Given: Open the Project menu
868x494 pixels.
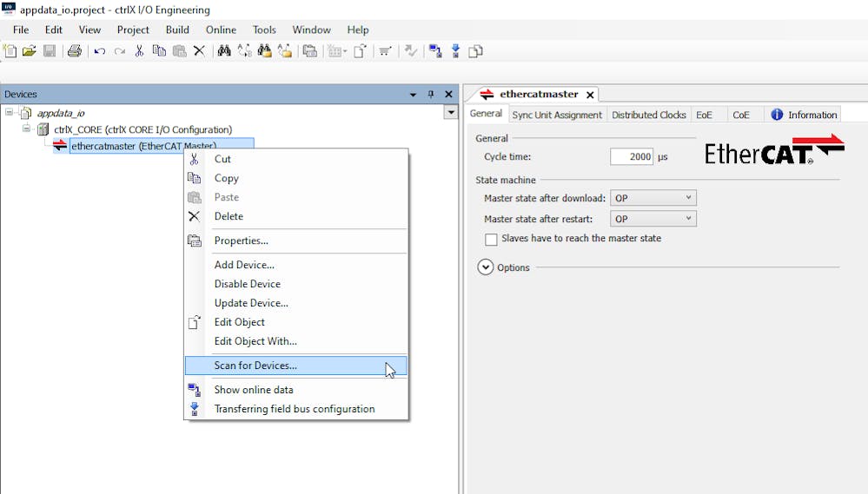Looking at the screenshot, I should [x=133, y=30].
